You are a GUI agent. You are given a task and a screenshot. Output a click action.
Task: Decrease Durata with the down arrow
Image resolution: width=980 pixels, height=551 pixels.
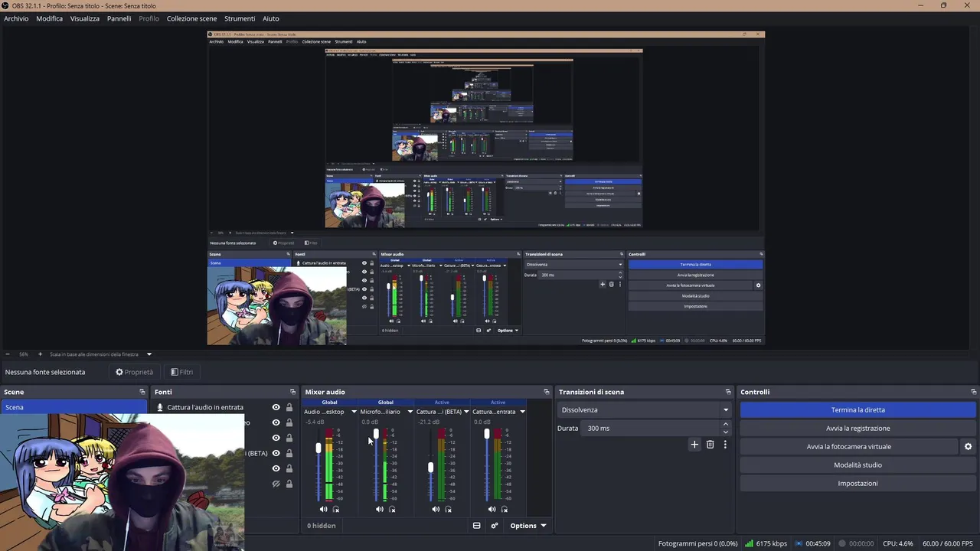[x=726, y=432]
